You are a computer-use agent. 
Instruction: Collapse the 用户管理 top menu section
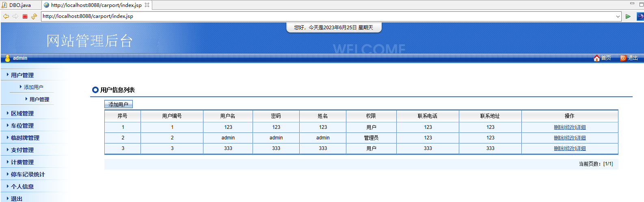pos(22,75)
